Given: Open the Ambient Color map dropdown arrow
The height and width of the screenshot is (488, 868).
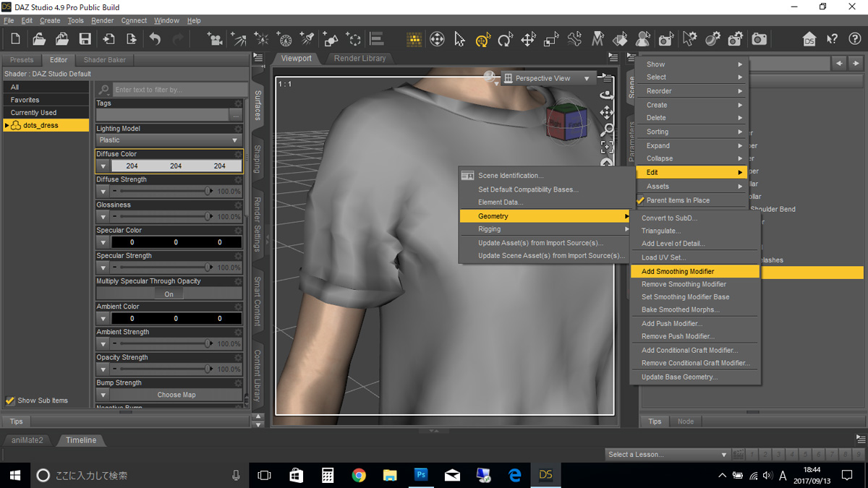Looking at the screenshot, I should tap(103, 318).
